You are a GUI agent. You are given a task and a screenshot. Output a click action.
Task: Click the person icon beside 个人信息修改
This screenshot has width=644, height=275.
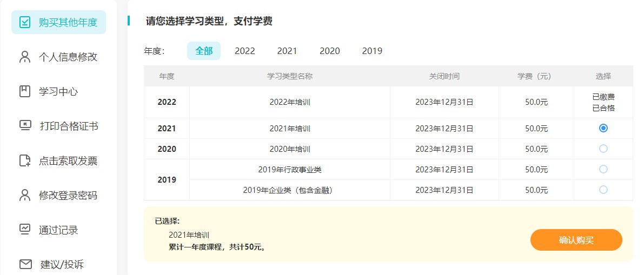coord(25,57)
